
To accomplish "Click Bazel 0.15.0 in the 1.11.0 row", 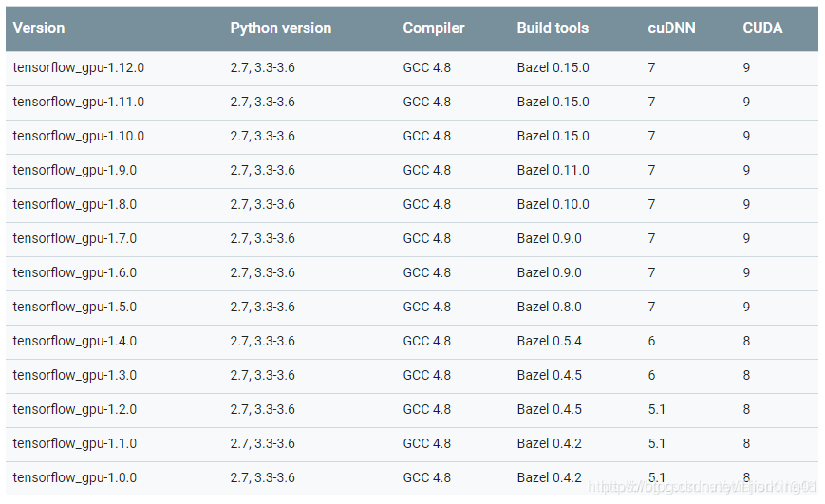I will [x=553, y=103].
